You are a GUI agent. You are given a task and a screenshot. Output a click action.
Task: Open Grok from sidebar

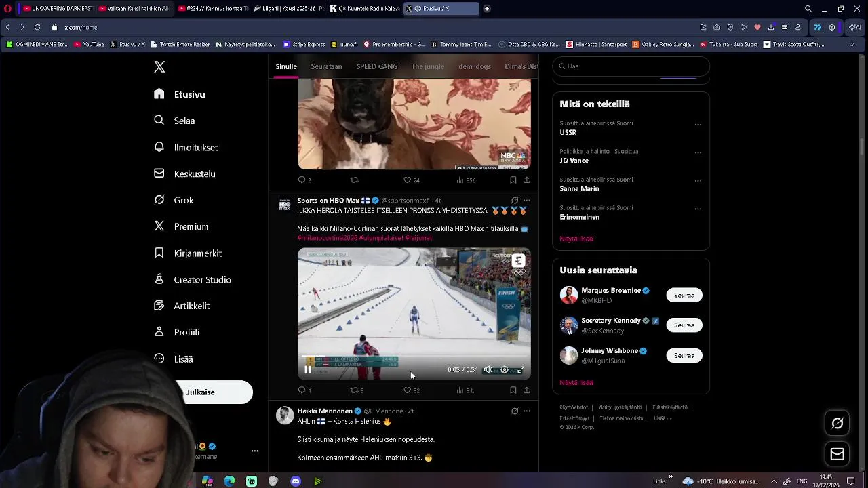point(174,200)
